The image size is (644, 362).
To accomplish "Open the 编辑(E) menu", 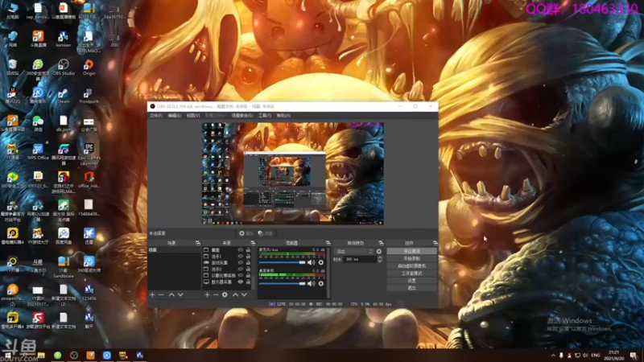I will [174, 116].
